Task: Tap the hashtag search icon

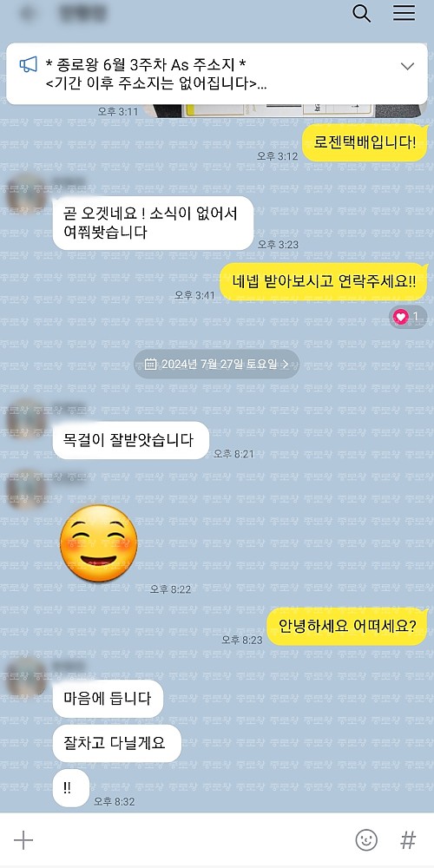Action: tap(408, 840)
